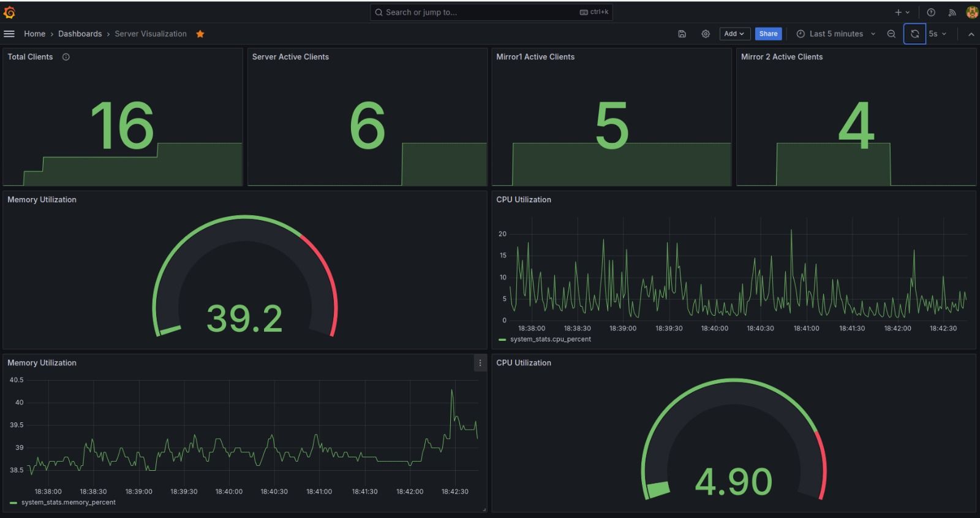
Task: Click the Mirror1 Active Clients panel title
Action: tap(535, 57)
